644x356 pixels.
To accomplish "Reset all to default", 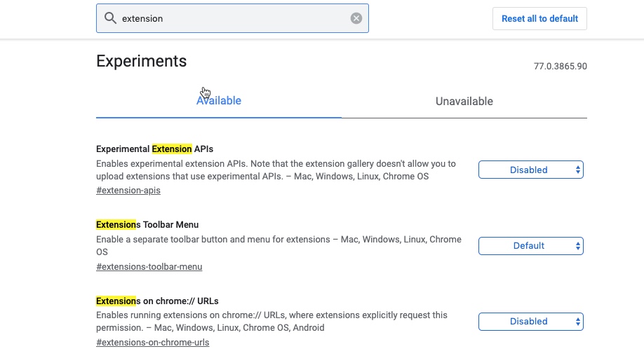I will pyautogui.click(x=539, y=18).
